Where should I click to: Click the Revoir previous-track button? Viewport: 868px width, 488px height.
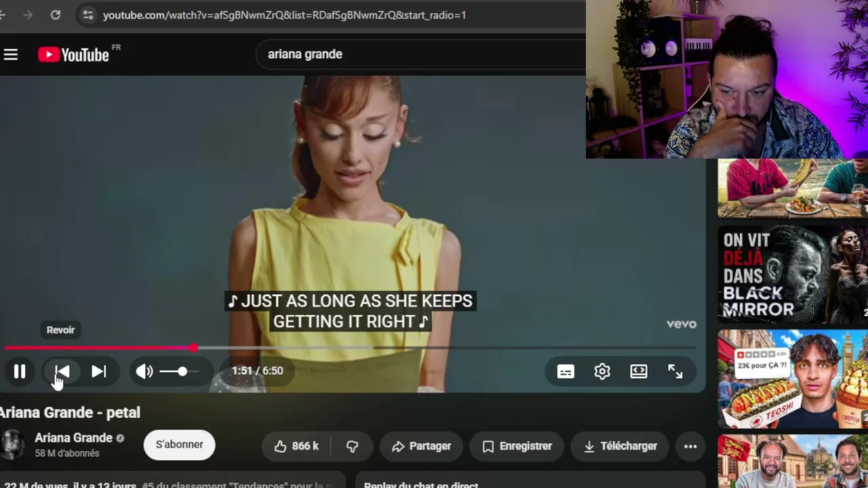click(x=62, y=371)
